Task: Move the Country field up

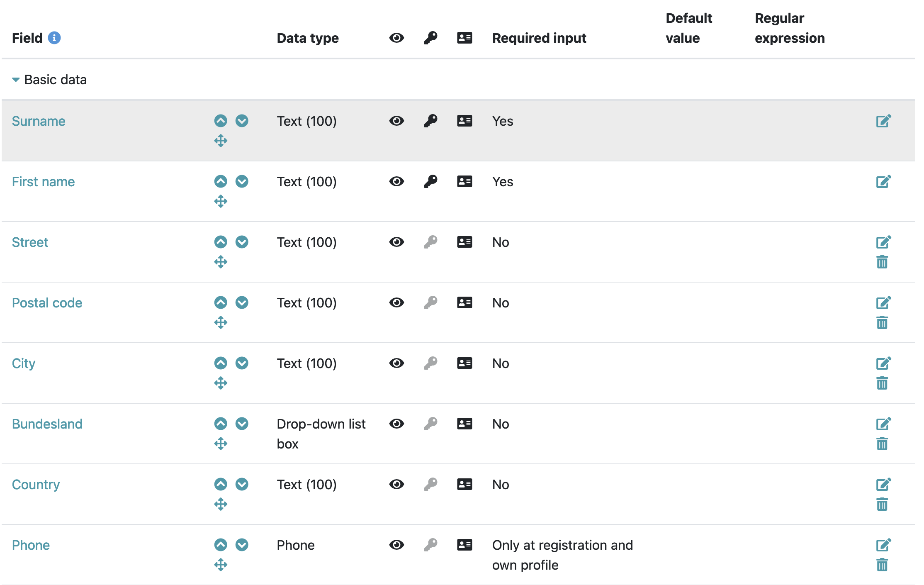Action: click(x=221, y=484)
